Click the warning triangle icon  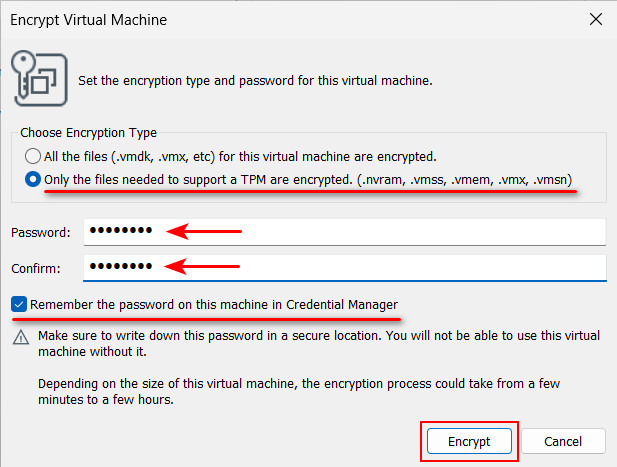[x=21, y=337]
